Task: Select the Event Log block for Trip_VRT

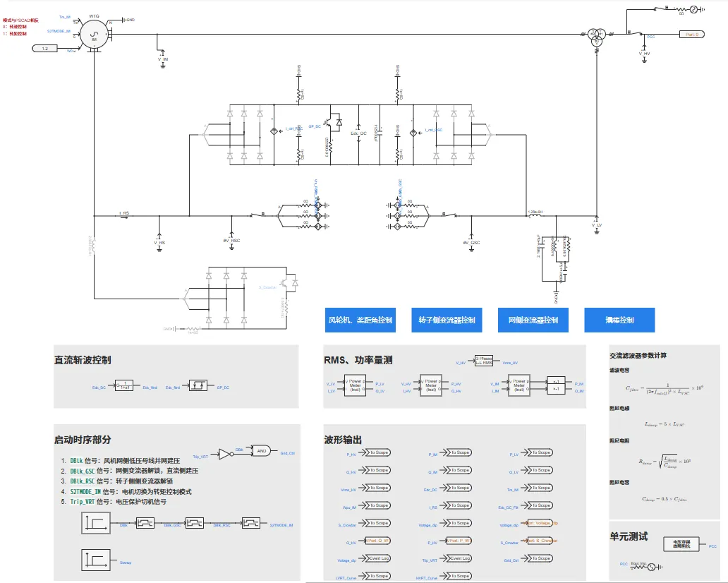Action: click(459, 558)
